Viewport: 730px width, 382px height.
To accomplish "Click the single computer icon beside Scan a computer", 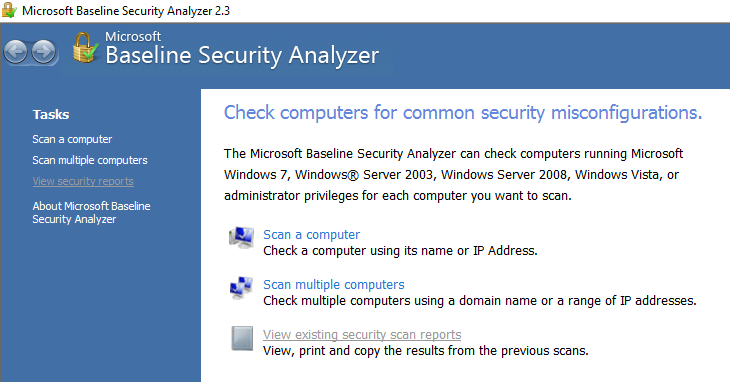I will [x=242, y=238].
